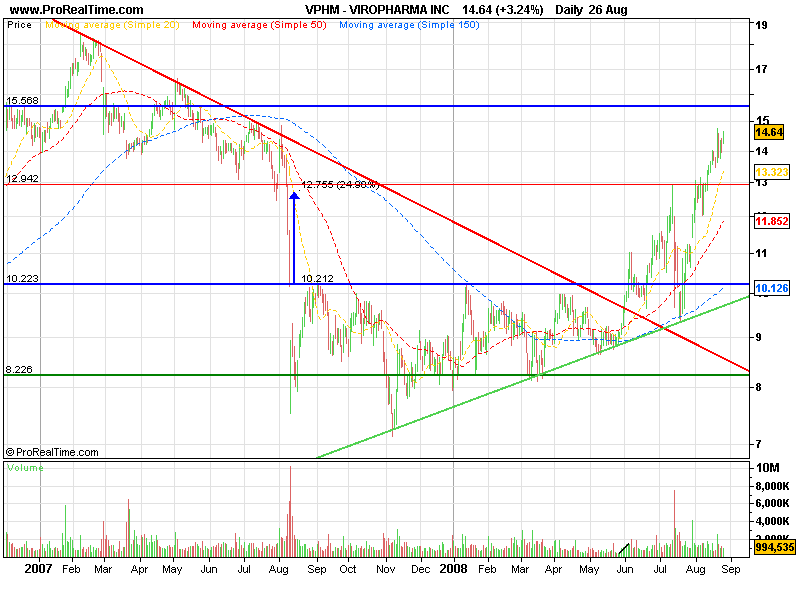The width and height of the screenshot is (800, 600).
Task: Click the © ProRealTime.com copyright text
Action: click(52, 452)
